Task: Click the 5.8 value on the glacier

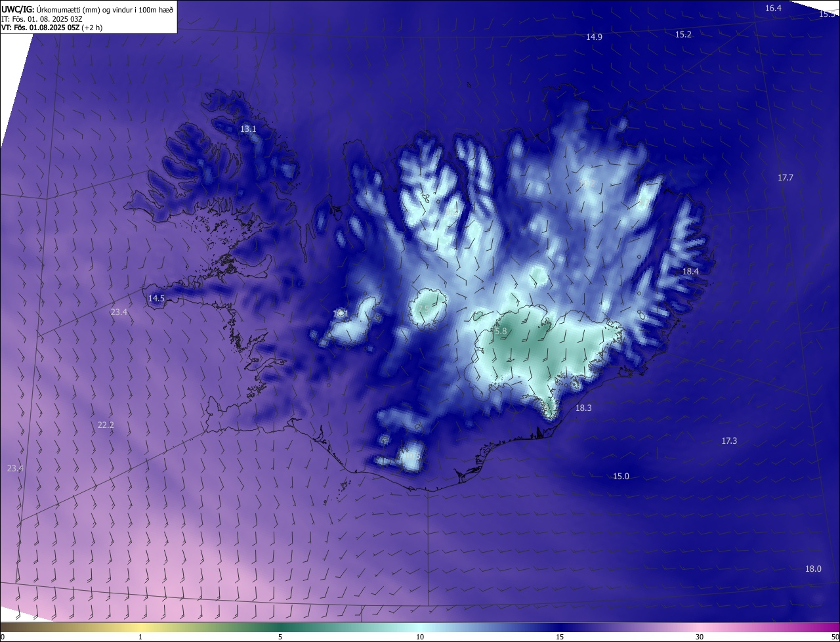Action: point(501,332)
